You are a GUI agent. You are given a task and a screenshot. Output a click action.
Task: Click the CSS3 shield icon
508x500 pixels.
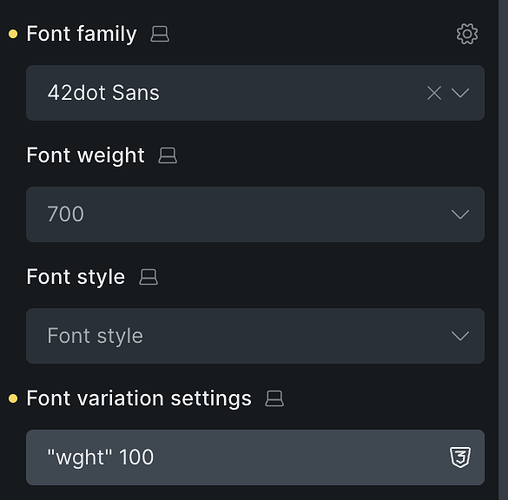460,457
